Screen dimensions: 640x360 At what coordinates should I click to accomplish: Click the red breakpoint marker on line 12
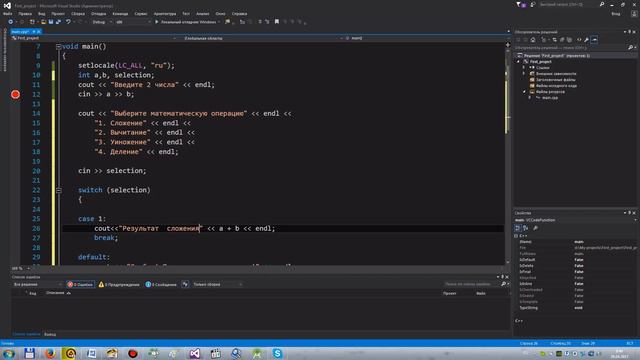click(16, 95)
